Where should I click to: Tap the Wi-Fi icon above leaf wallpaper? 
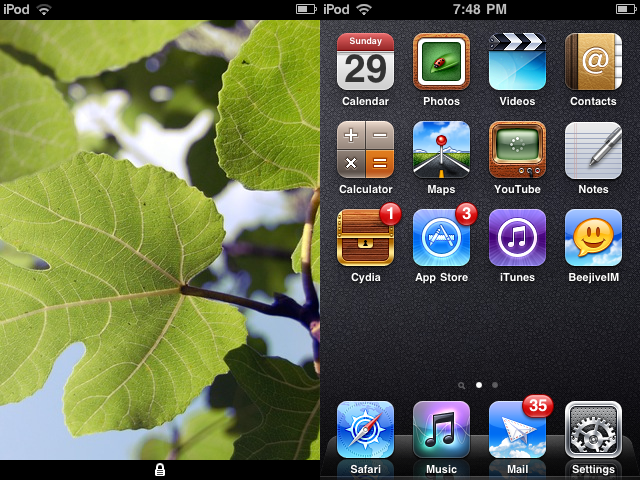(x=44, y=9)
